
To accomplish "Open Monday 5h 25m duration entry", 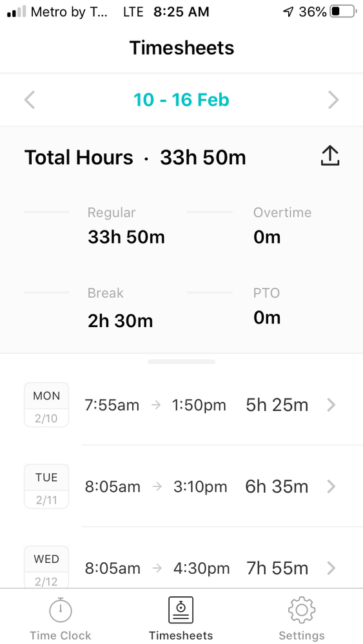I will pyautogui.click(x=277, y=405).
